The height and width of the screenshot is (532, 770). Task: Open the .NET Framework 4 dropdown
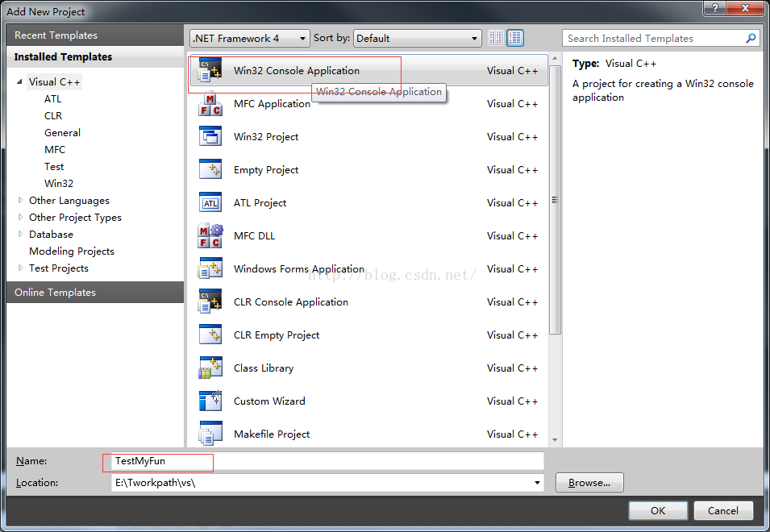250,38
